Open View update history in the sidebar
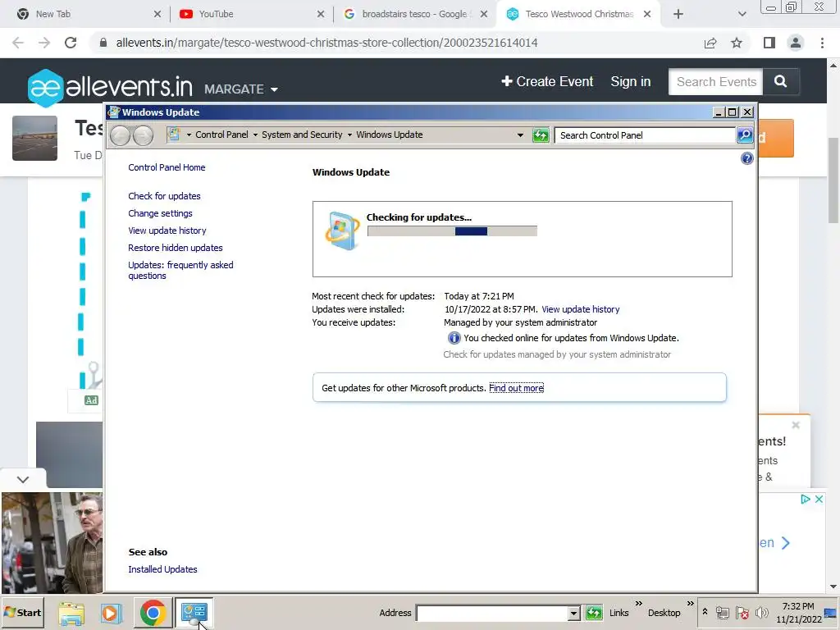 pyautogui.click(x=167, y=231)
